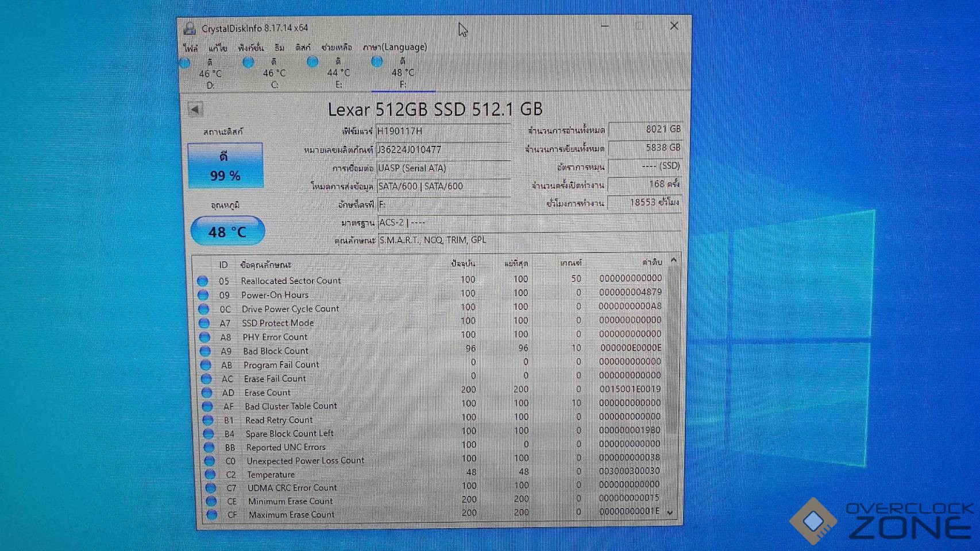Image resolution: width=980 pixels, height=551 pixels.
Task: Switch to the F: drive tab
Action: tap(403, 73)
